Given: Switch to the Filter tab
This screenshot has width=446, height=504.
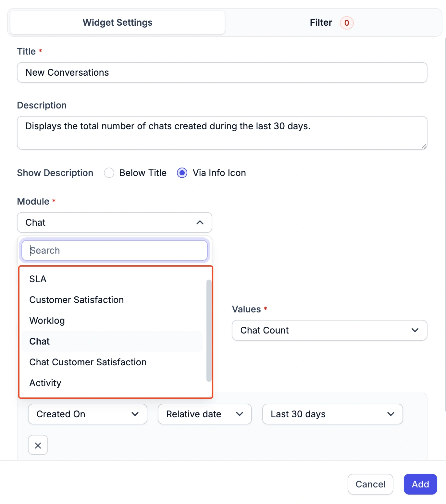Looking at the screenshot, I should [331, 23].
